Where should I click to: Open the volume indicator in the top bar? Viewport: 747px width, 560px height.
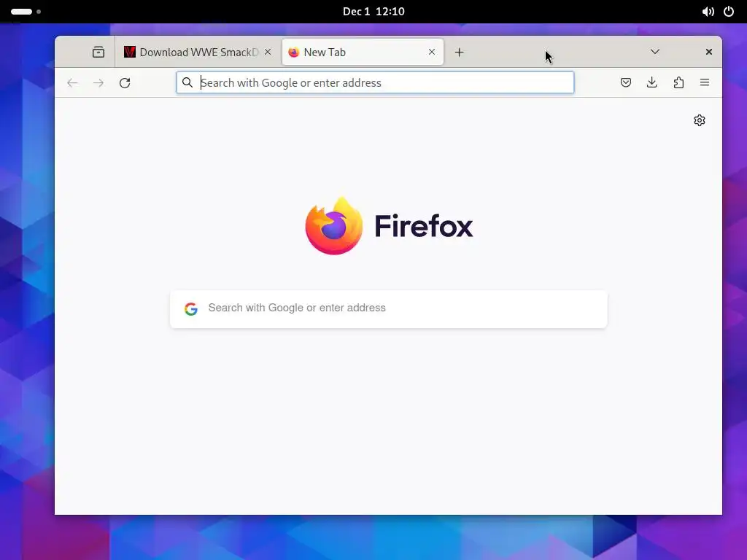(708, 12)
